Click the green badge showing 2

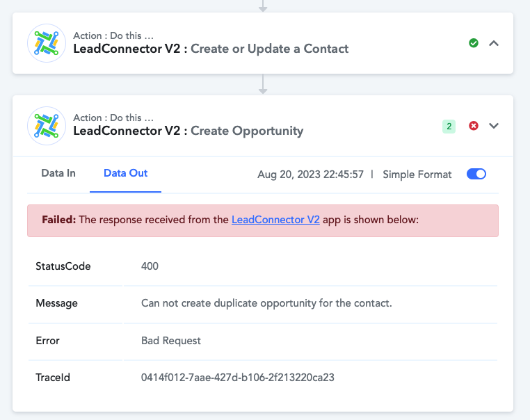[449, 127]
